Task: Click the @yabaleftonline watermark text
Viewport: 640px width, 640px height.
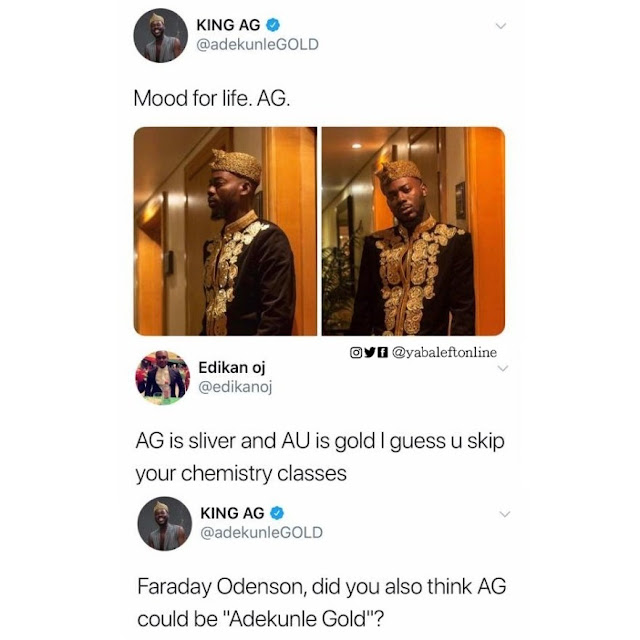Action: tap(444, 352)
